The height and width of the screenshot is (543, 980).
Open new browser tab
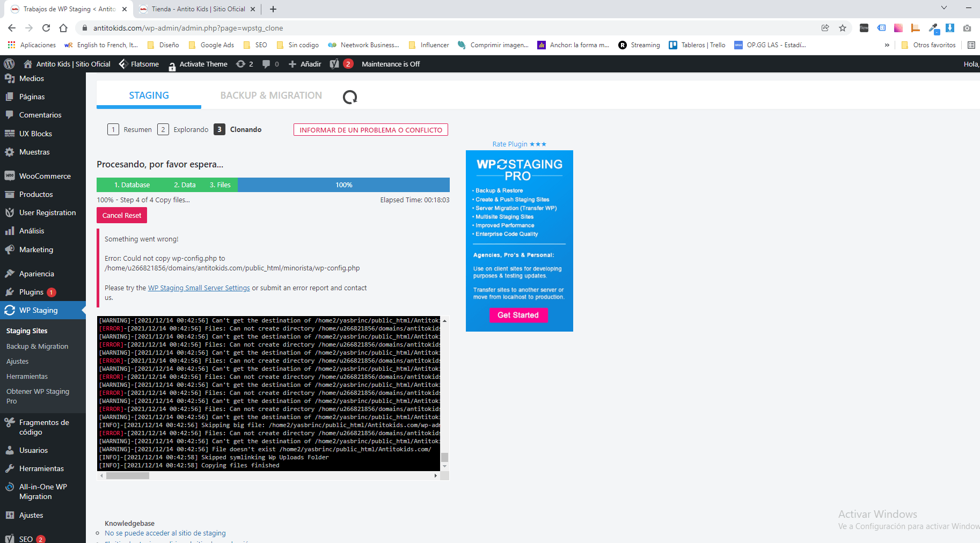click(273, 9)
